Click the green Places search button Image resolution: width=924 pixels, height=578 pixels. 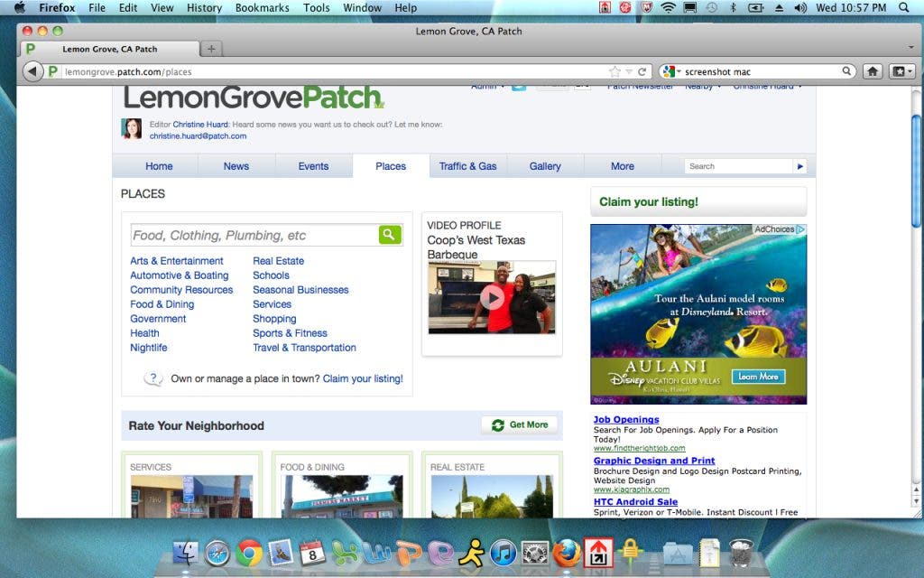coord(390,235)
